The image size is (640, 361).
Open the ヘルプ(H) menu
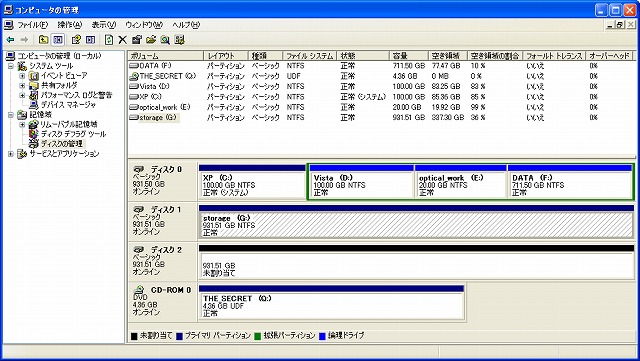tap(186, 25)
